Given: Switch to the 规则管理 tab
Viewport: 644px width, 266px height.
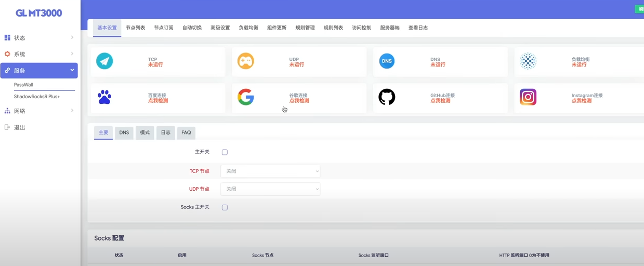Looking at the screenshot, I should pos(305,28).
